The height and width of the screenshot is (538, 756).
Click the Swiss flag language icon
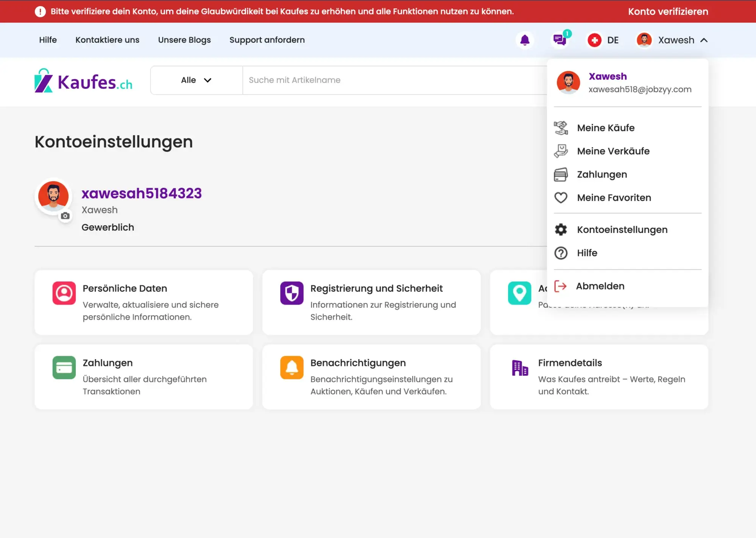tap(594, 40)
